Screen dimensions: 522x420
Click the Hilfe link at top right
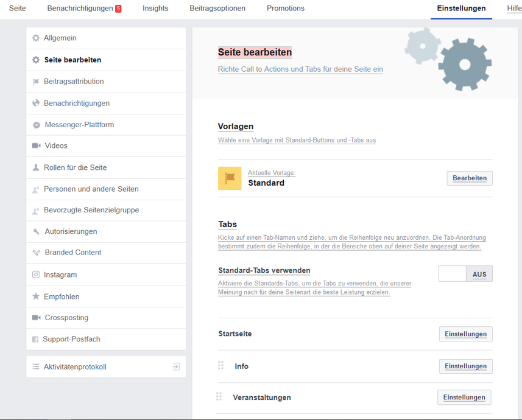[514, 9]
